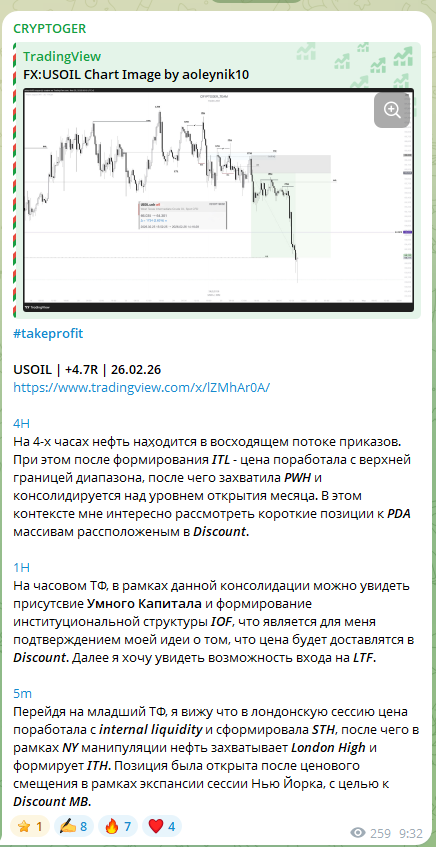Click the fire emoji icon in reactions
Viewport: 436px width, 847px height.
pyautogui.click(x=112, y=826)
